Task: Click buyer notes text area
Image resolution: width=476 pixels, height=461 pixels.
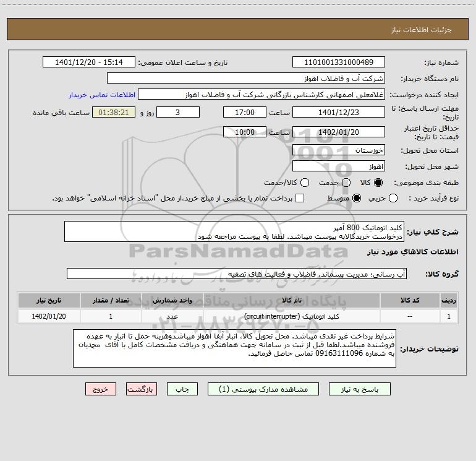Action: 234,348
